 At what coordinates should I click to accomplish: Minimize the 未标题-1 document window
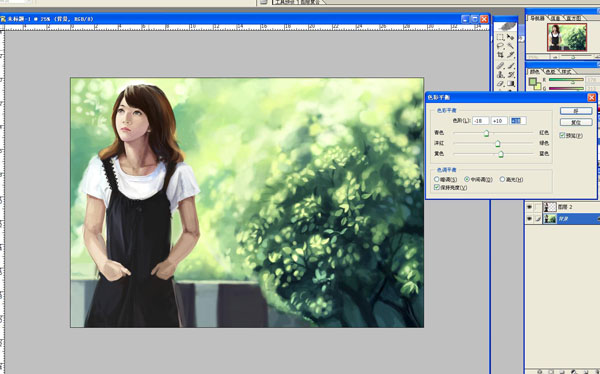click(x=465, y=19)
